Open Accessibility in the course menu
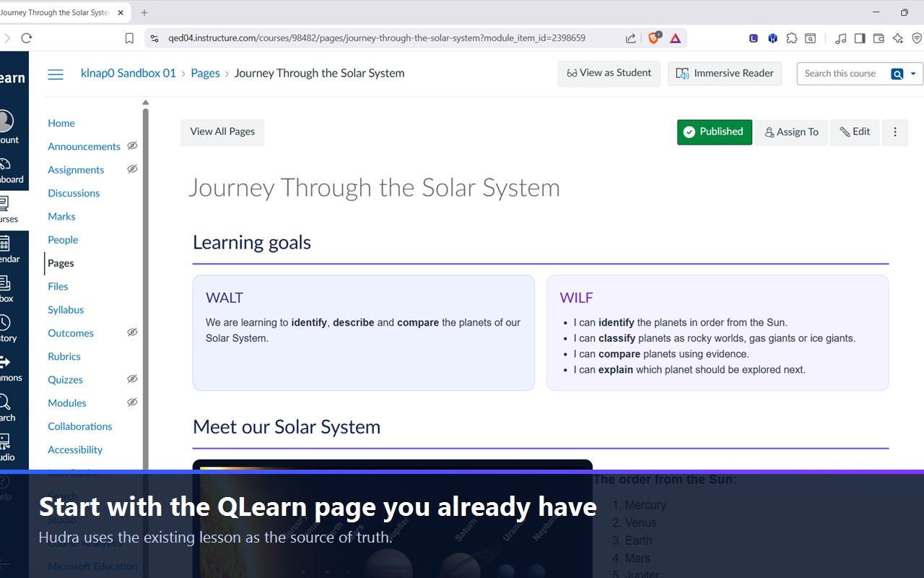 [x=75, y=450]
